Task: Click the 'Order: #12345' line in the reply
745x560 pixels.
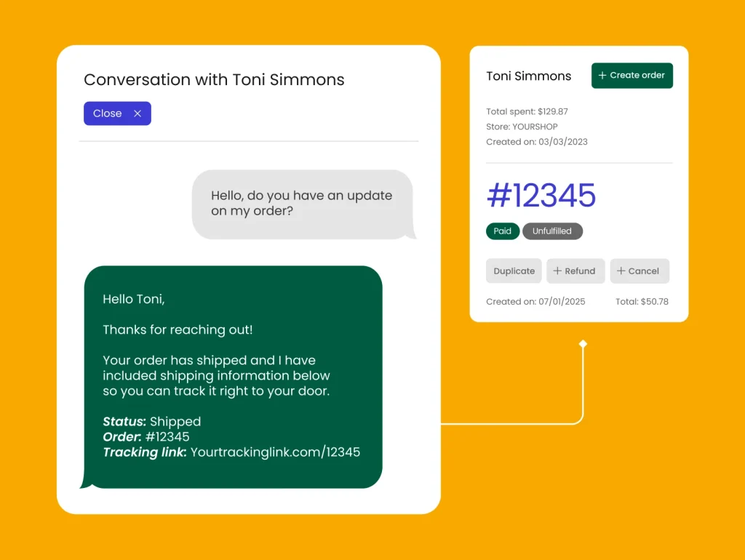Action: pos(146,437)
